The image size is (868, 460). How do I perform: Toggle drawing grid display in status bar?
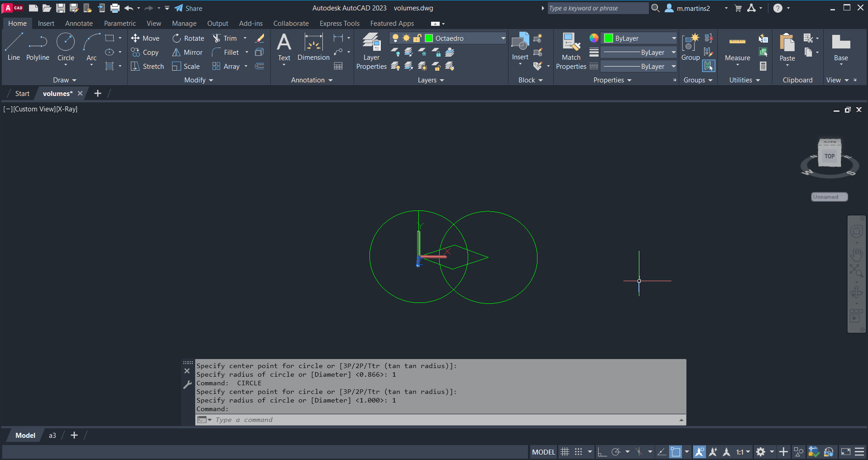565,452
